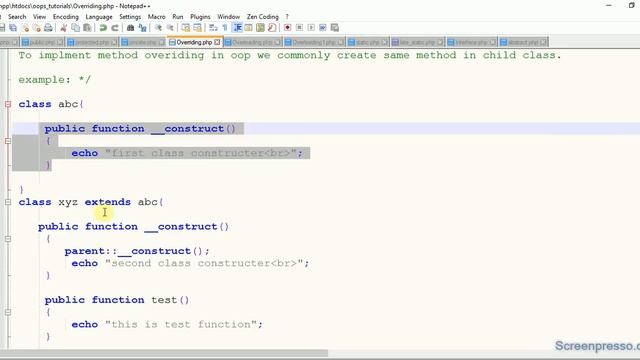Open the Search menu
640x360 pixels.
tap(17, 17)
